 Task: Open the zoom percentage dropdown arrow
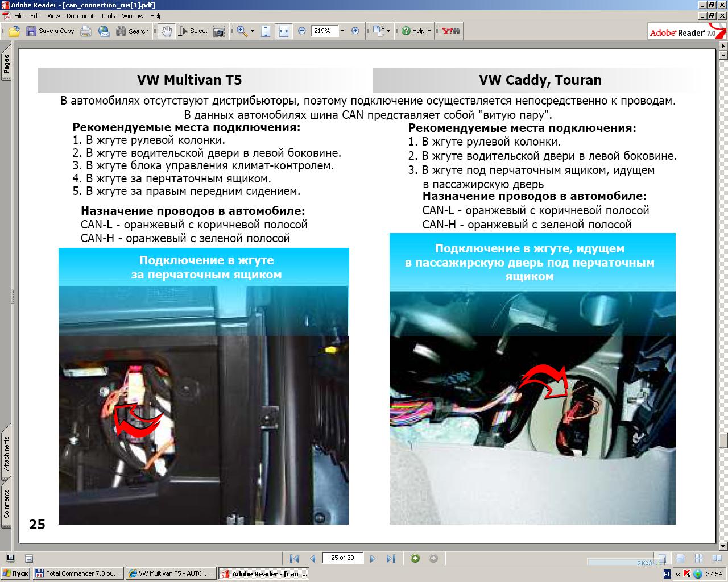click(342, 31)
